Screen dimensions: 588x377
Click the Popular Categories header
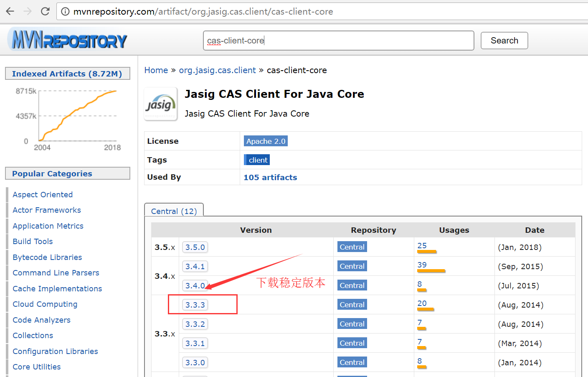pyautogui.click(x=68, y=173)
